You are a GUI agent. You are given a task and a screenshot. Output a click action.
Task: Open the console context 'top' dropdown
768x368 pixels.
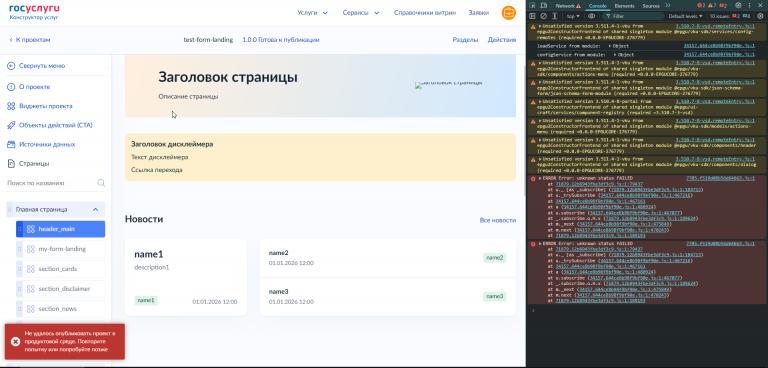pyautogui.click(x=573, y=16)
